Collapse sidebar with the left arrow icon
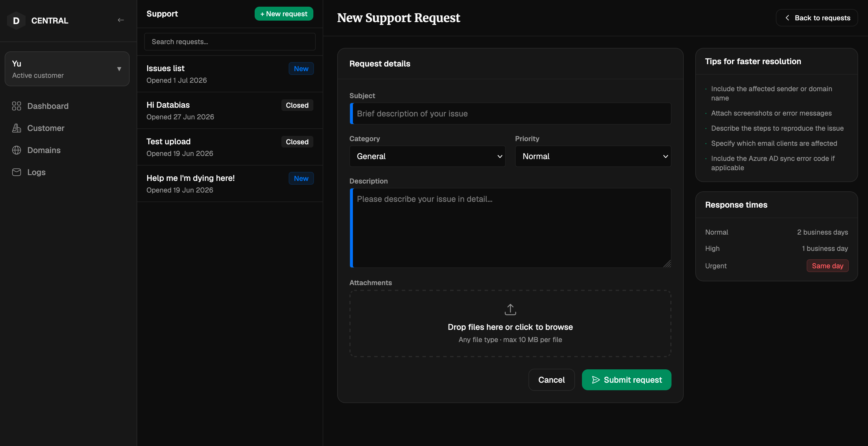 tap(121, 21)
